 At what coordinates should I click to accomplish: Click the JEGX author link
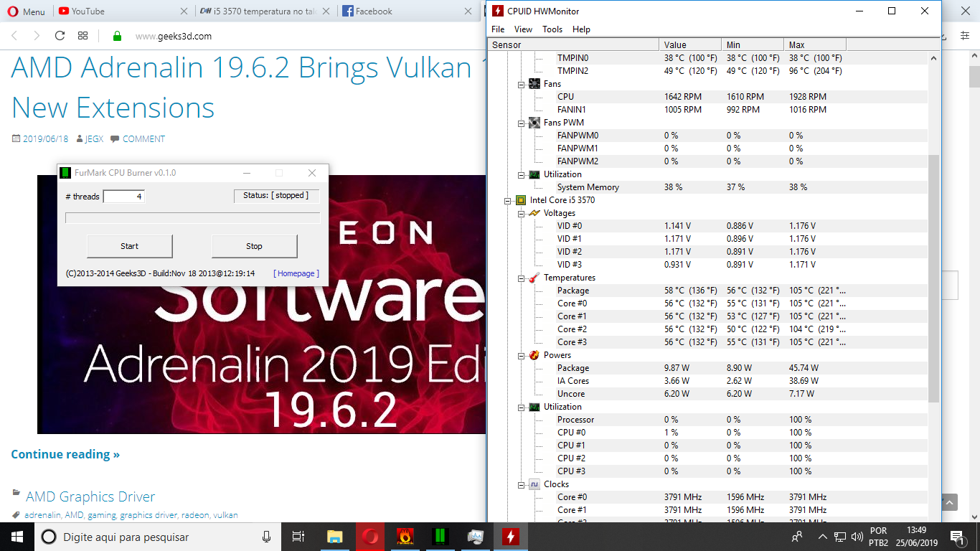pyautogui.click(x=95, y=139)
